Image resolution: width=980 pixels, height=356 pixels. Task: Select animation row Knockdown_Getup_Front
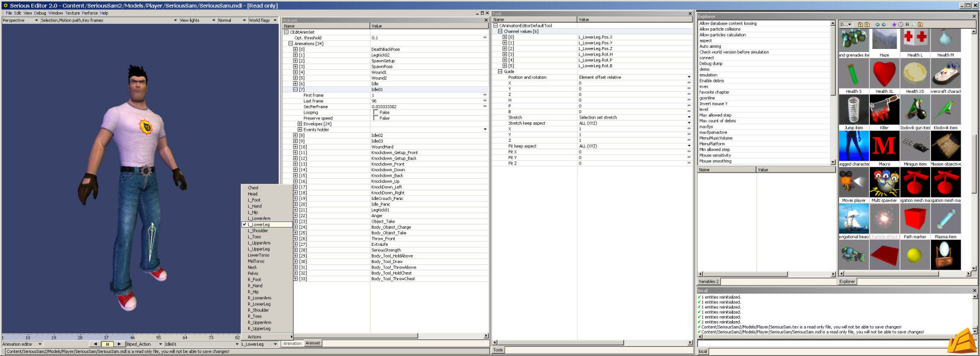pyautogui.click(x=394, y=152)
